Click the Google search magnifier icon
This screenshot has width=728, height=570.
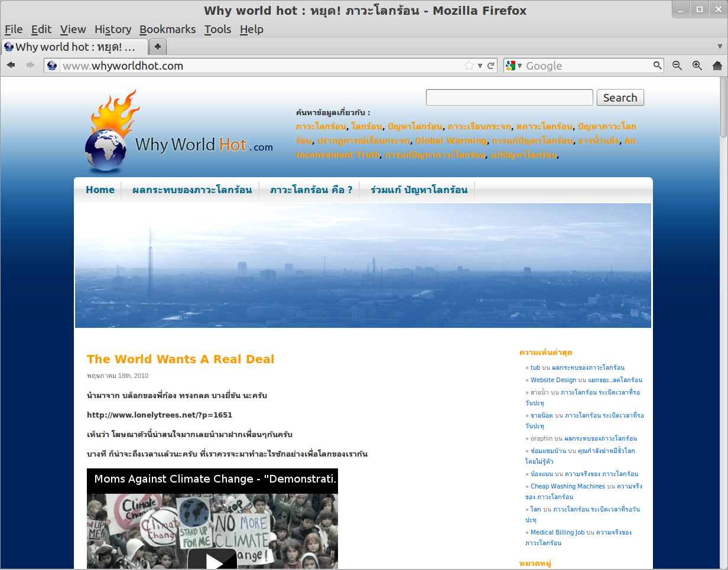[x=658, y=66]
